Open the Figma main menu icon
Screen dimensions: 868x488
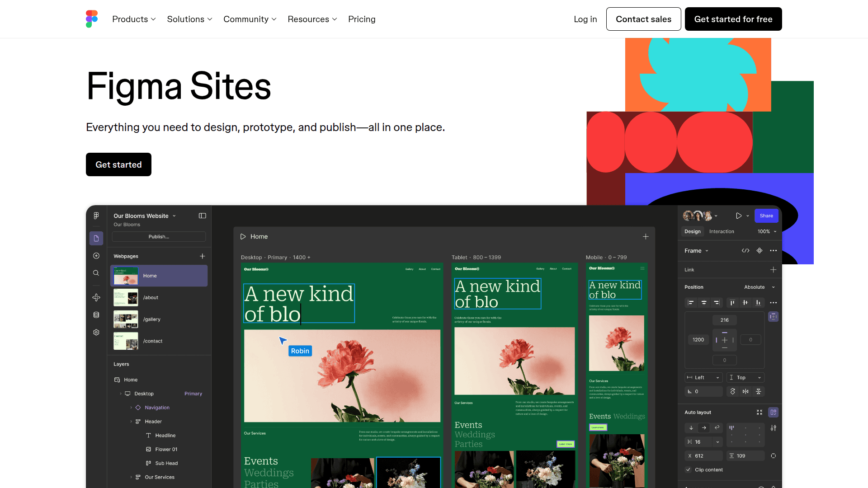(x=96, y=216)
